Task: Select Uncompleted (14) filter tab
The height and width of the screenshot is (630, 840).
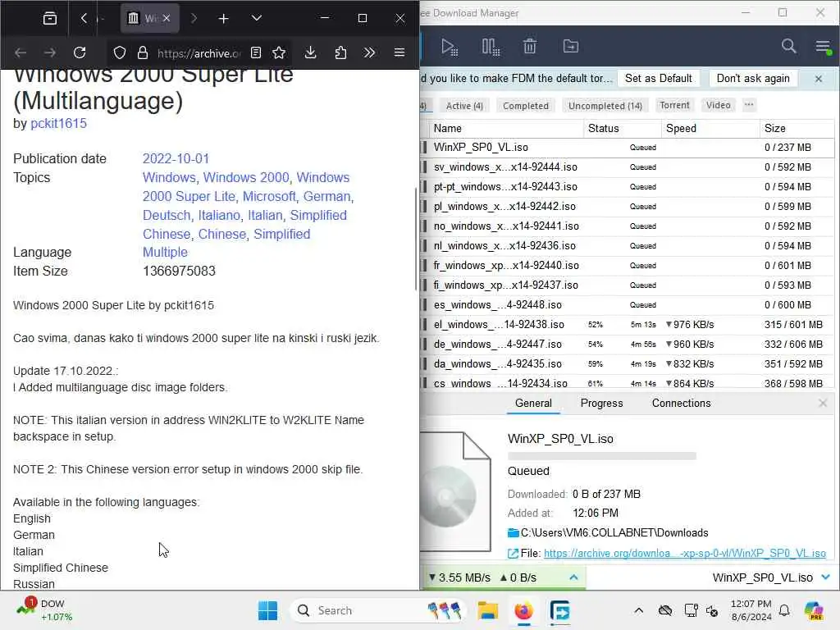Action: [605, 106]
